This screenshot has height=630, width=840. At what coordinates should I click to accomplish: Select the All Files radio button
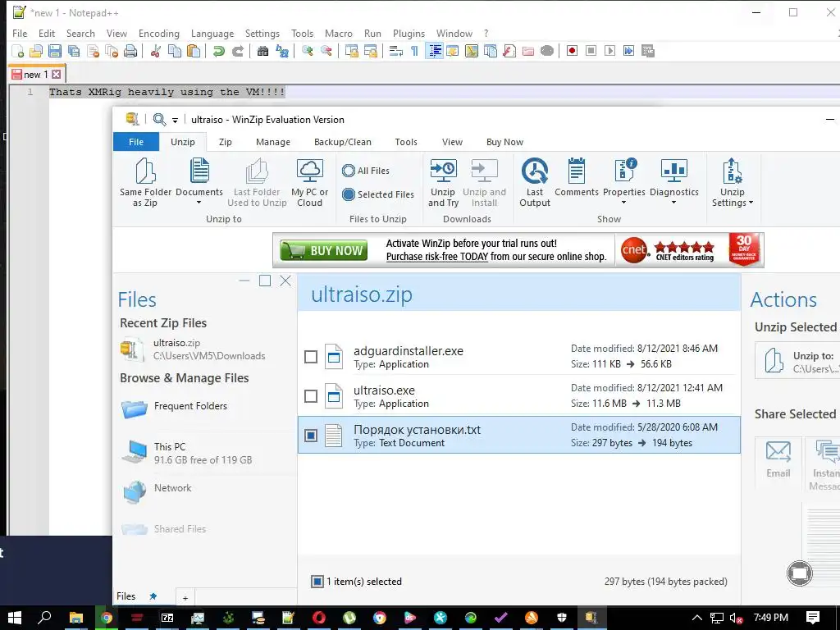(348, 171)
